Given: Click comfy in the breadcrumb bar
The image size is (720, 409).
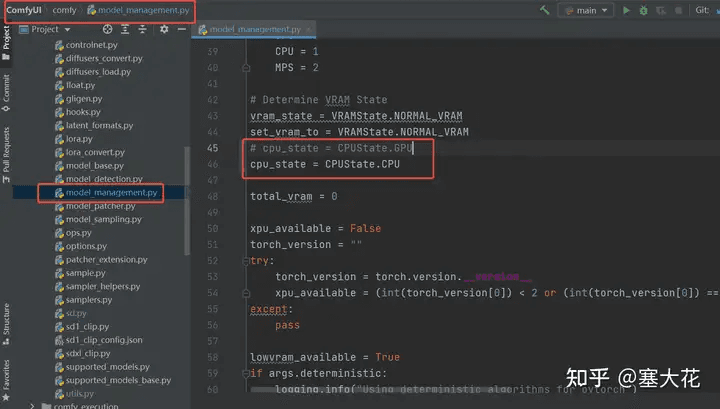Looking at the screenshot, I should (64, 10).
